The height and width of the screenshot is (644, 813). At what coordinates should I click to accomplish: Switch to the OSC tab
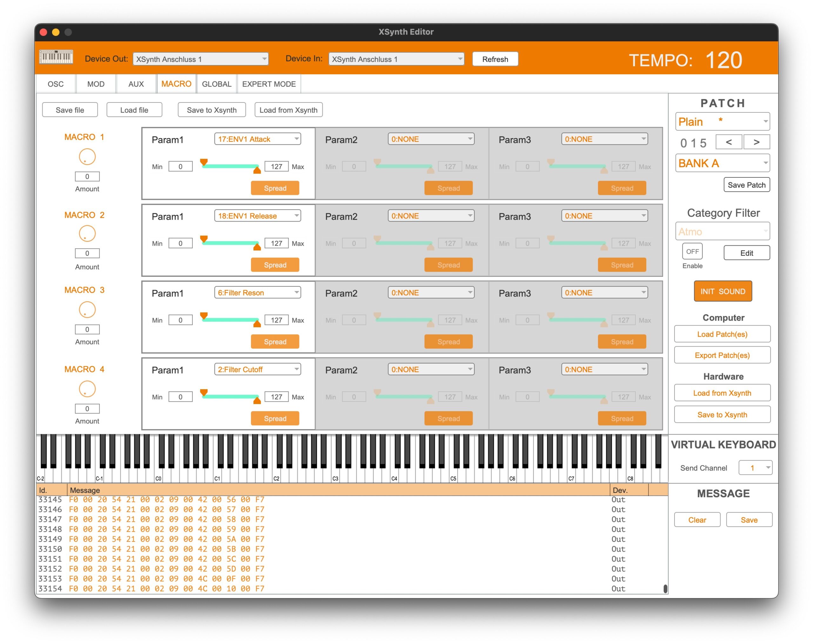[56, 84]
